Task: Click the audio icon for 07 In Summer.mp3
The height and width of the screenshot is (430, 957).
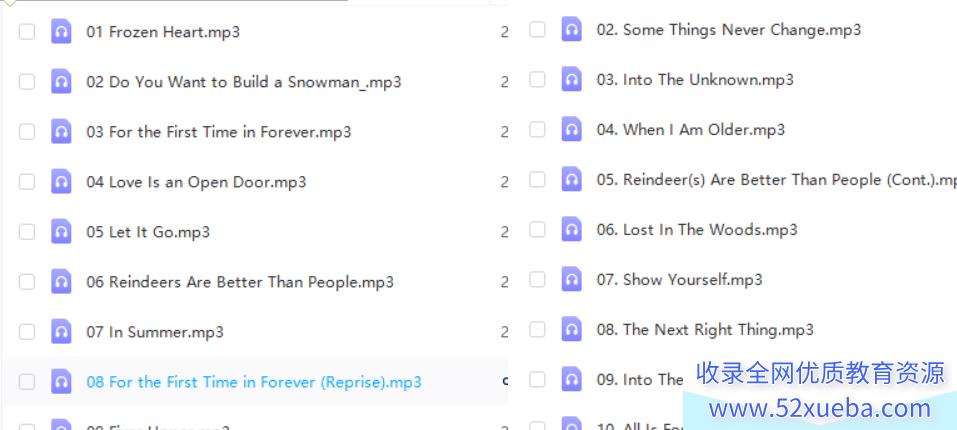Action: (61, 332)
